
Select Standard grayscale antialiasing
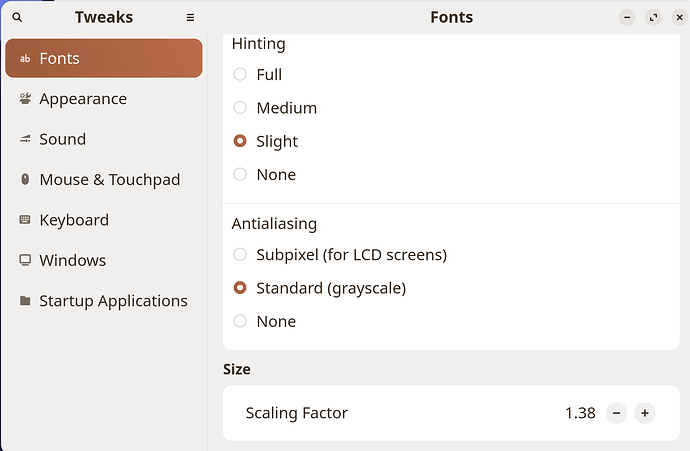240,288
